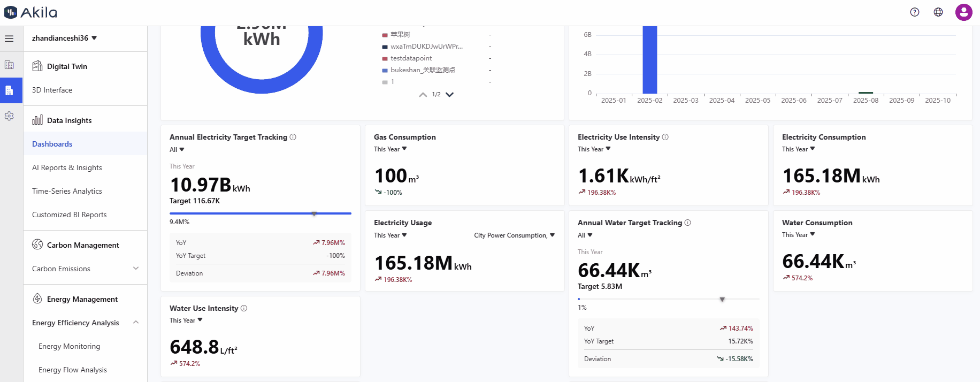The image size is (980, 382).
Task: Open the help question mark icon
Action: click(x=915, y=12)
